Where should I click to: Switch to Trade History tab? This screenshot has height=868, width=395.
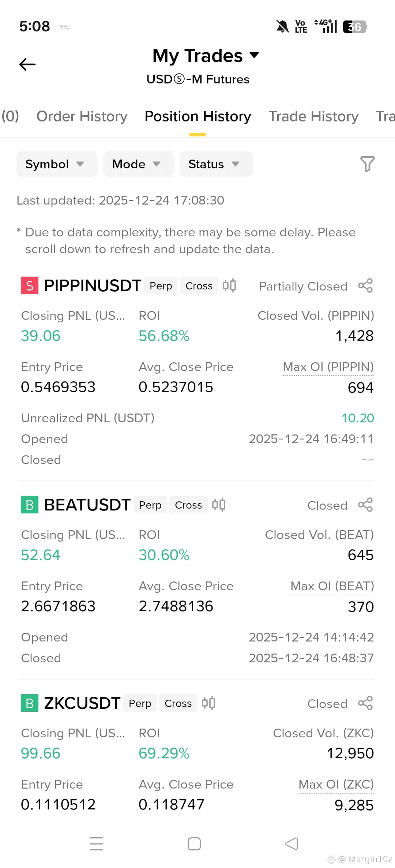point(313,116)
